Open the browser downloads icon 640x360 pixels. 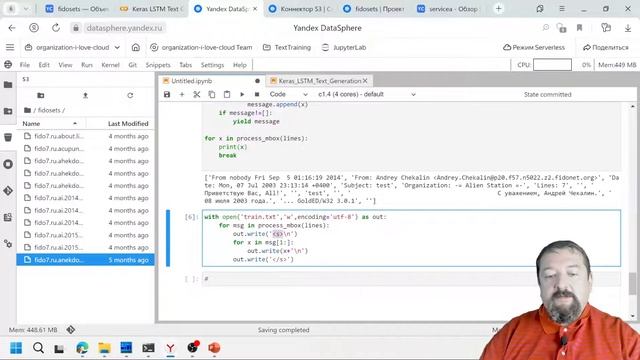coord(628,28)
